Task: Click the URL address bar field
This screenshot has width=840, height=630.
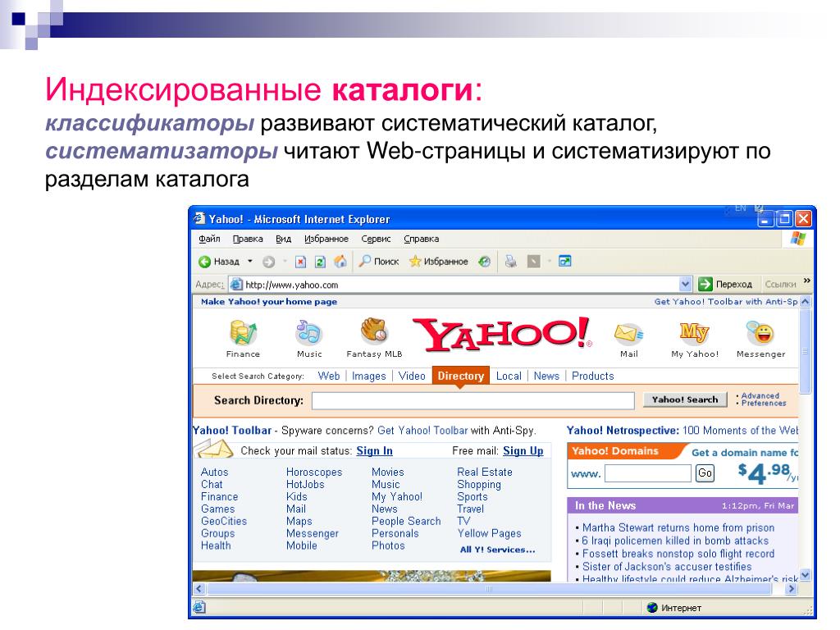Action: 461,285
